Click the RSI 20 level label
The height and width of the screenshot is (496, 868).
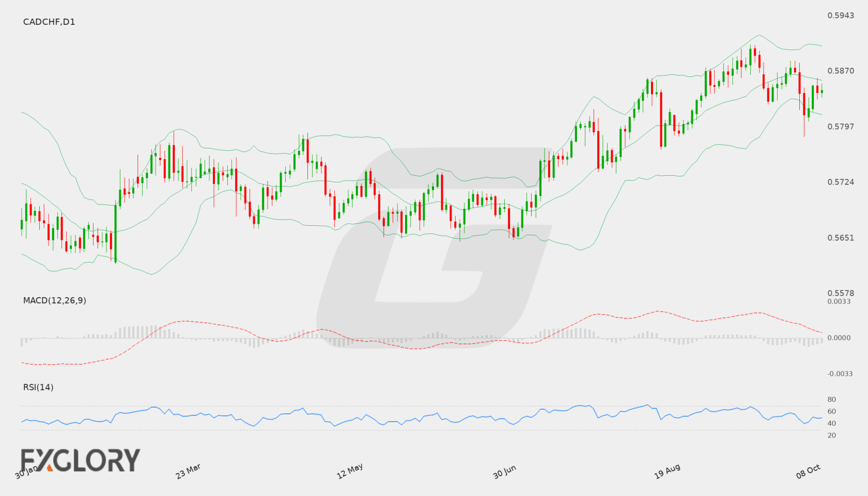pyautogui.click(x=832, y=435)
